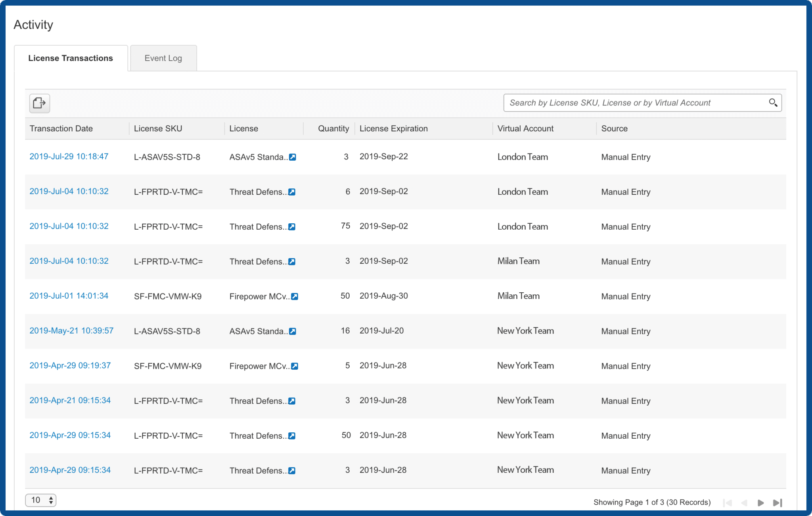Select the License Transactions tab
Viewport: 812px width, 516px height.
[x=71, y=58]
